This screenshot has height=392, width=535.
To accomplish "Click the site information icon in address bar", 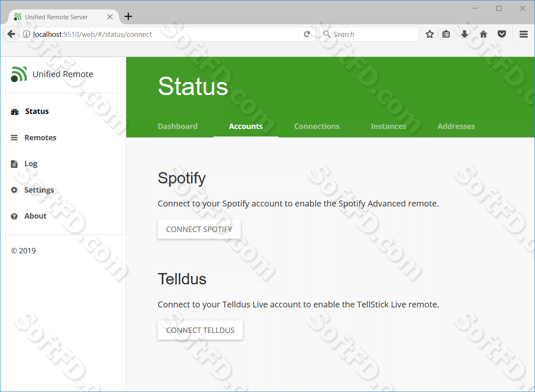I will click(26, 34).
